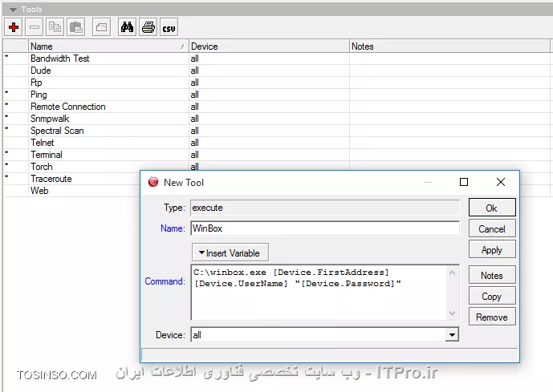Click the binoculars Find icon

(x=127, y=27)
